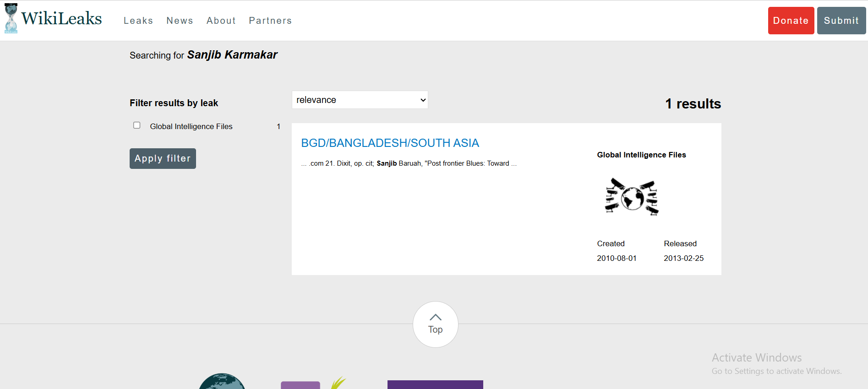Click the dark purple banner in footer
Screen dimensions: 868x389
(x=435, y=384)
